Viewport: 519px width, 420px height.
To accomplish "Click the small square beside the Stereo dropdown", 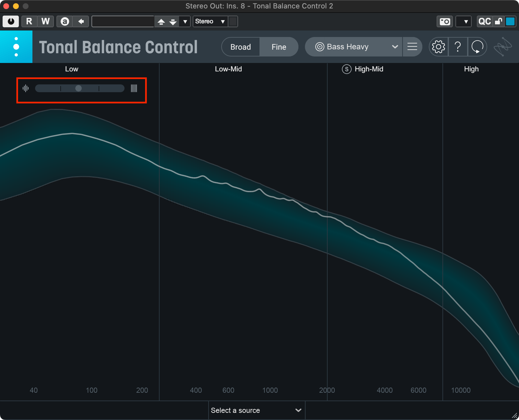I will [x=233, y=21].
